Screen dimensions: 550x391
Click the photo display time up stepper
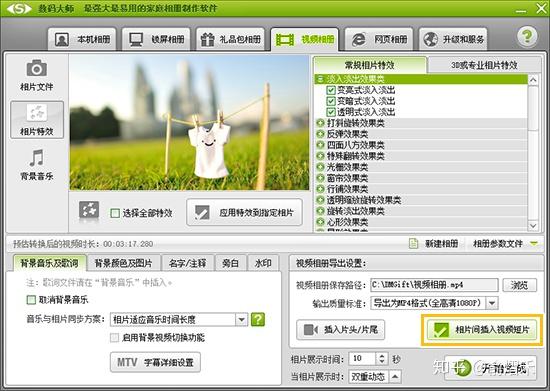(x=382, y=356)
